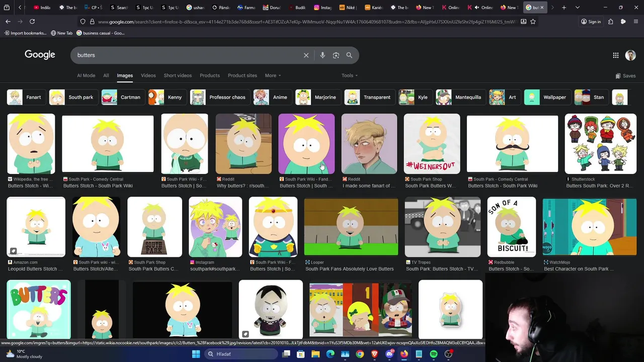Go back to previous page
This screenshot has height=362, width=644.
coord(8,22)
